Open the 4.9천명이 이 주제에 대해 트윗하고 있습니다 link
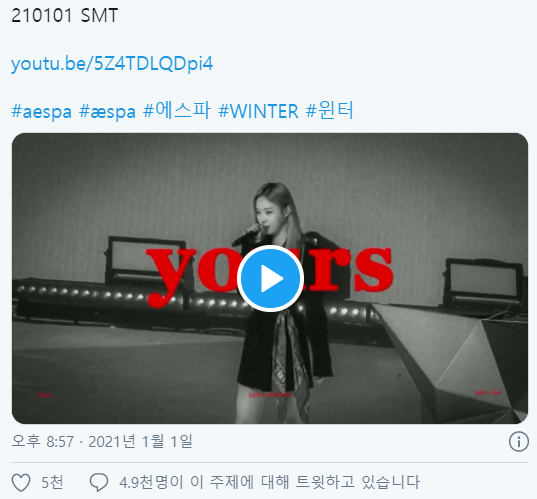Image resolution: width=537 pixels, height=499 pixels. point(269,482)
